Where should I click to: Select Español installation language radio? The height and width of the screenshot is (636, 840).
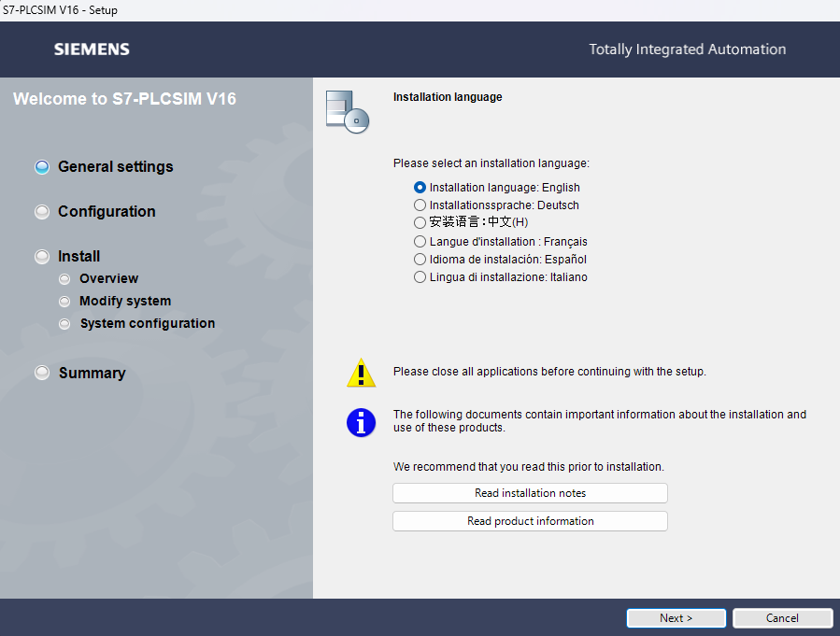(420, 260)
